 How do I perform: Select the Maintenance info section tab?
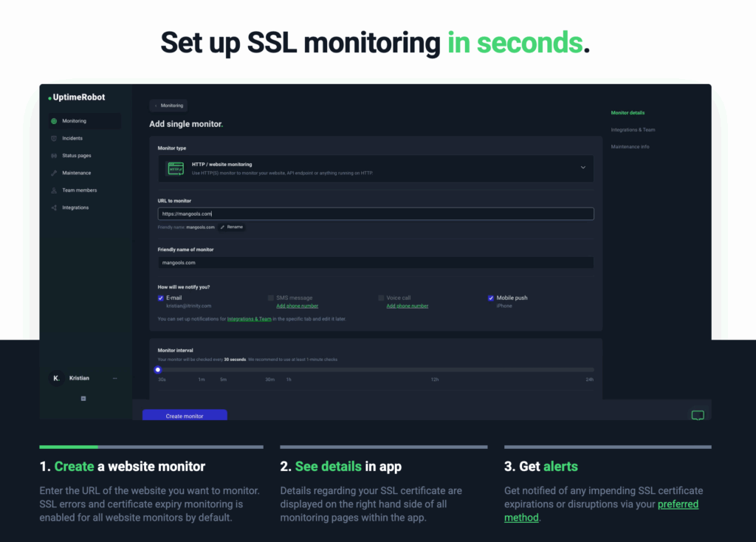click(x=630, y=147)
